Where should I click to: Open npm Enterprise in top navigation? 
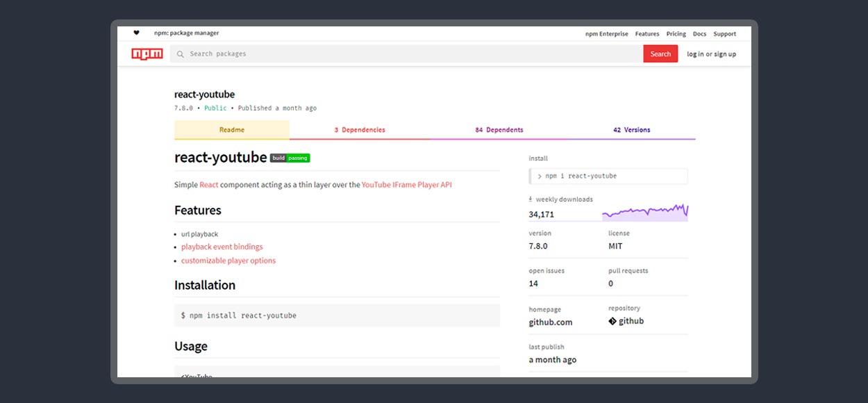click(x=607, y=33)
